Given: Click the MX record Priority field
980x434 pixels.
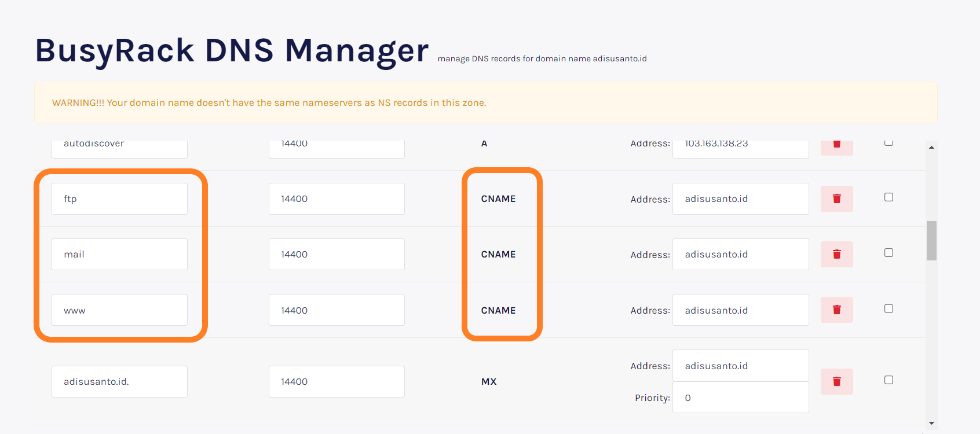Looking at the screenshot, I should pyautogui.click(x=740, y=398).
